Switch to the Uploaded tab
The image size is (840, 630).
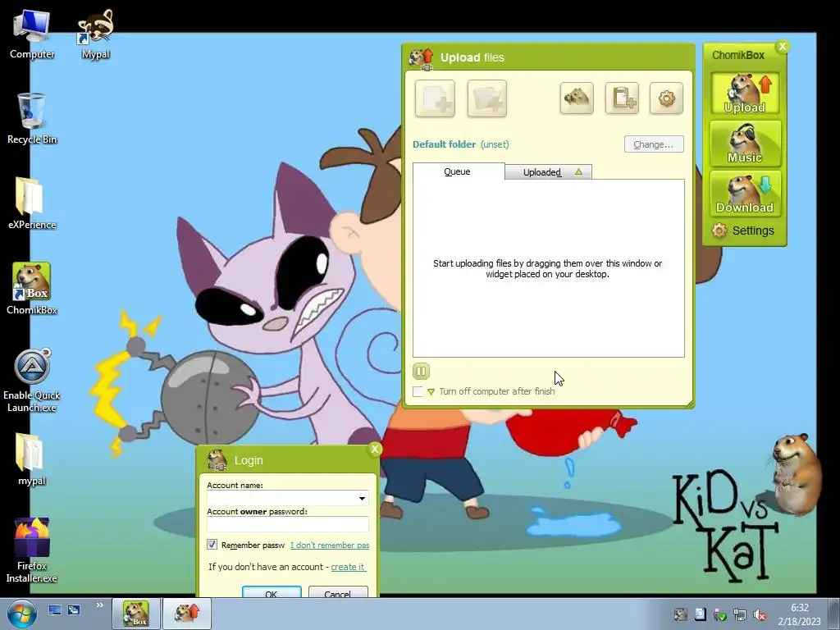coord(548,172)
